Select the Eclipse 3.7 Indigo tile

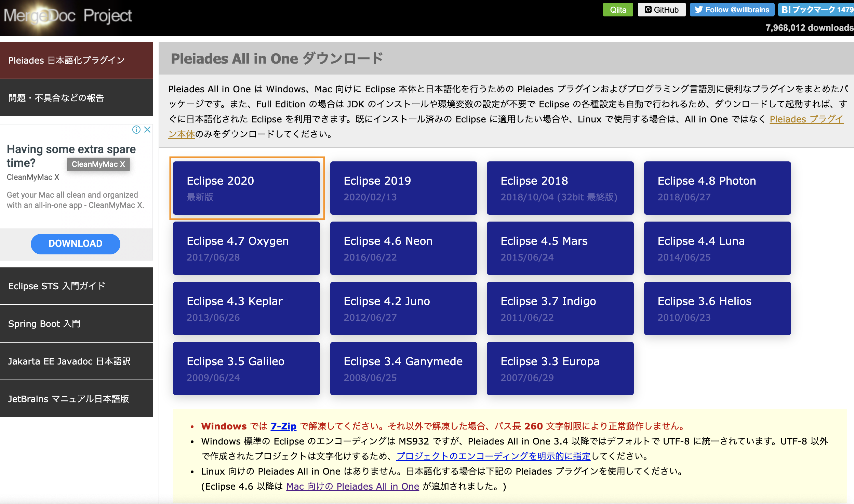(x=560, y=308)
